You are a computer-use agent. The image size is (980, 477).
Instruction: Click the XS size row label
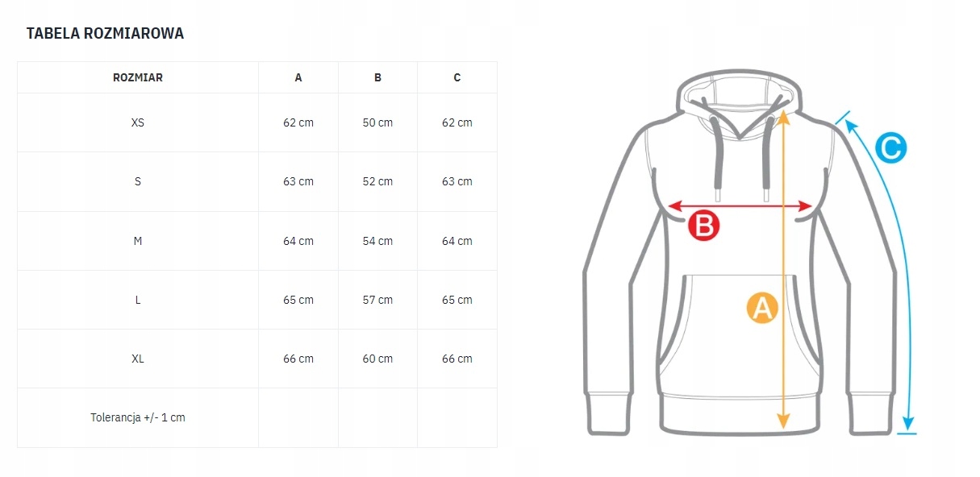pos(138,122)
